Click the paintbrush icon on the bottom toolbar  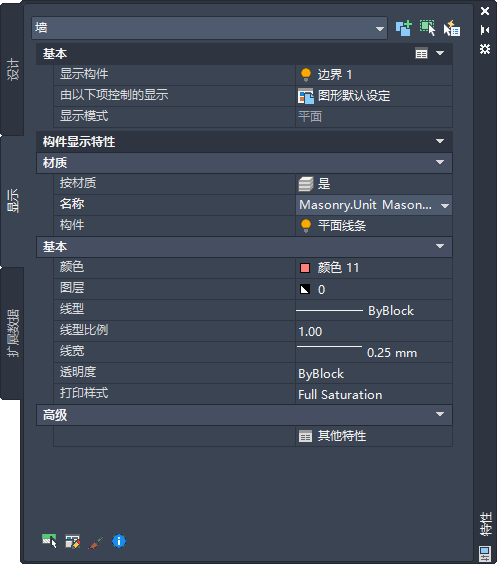coord(96,542)
